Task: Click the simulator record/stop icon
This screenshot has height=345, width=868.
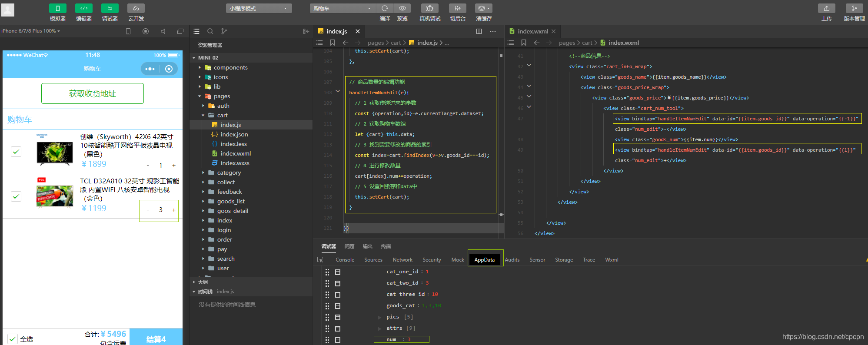Action: (146, 31)
